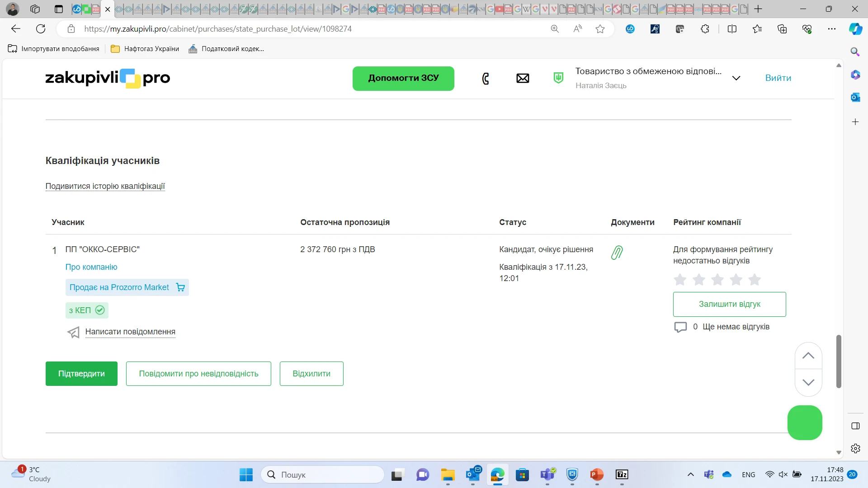Click the scroll-down chevron button

tap(808, 382)
